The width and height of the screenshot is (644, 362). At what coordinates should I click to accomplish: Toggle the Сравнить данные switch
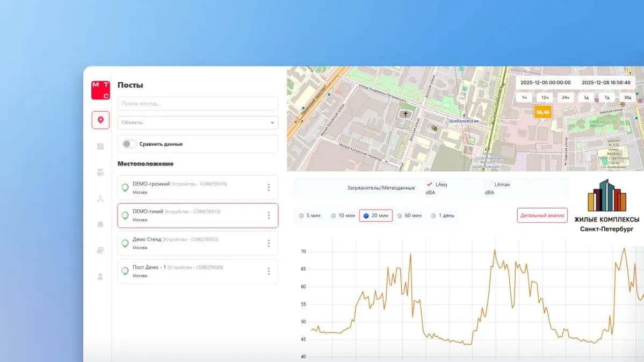point(129,144)
